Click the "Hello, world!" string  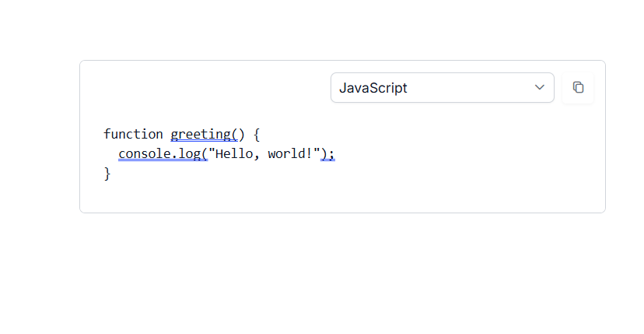pos(264,154)
